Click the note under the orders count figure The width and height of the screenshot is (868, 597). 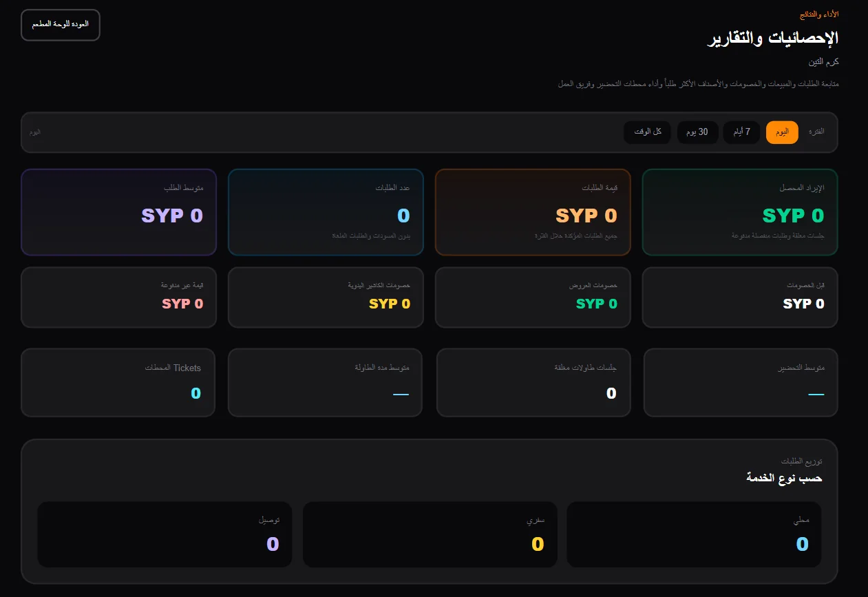click(370, 236)
